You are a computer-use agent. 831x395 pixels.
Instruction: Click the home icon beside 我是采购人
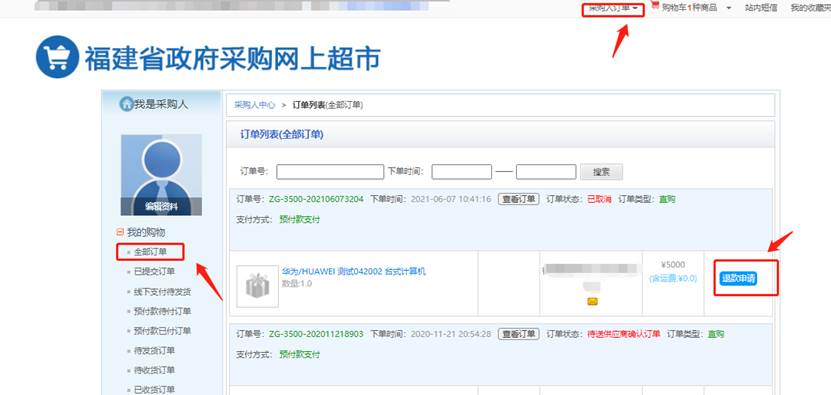click(x=126, y=104)
